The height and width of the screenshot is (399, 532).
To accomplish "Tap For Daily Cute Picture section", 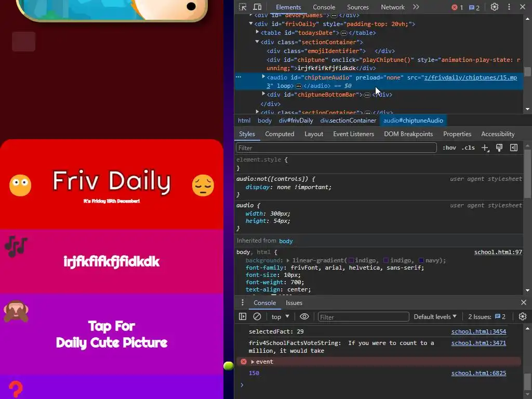I will pos(112,335).
